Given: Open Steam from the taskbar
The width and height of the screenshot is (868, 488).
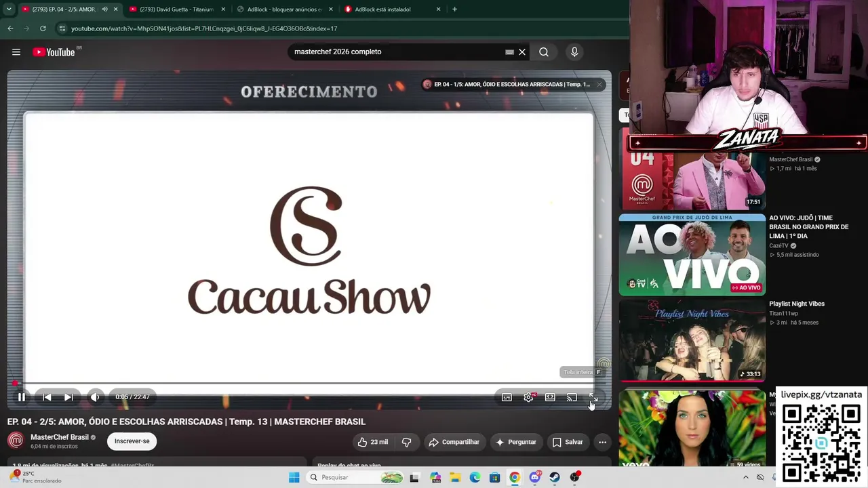Looking at the screenshot, I should point(555,477).
